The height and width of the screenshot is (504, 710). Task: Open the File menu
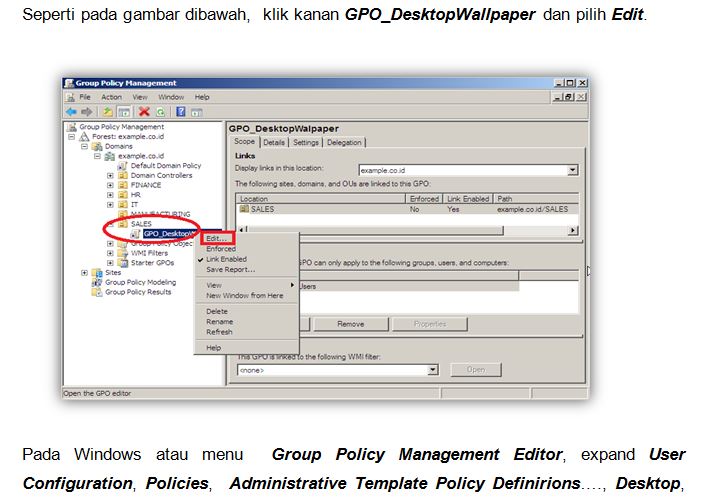[85, 97]
